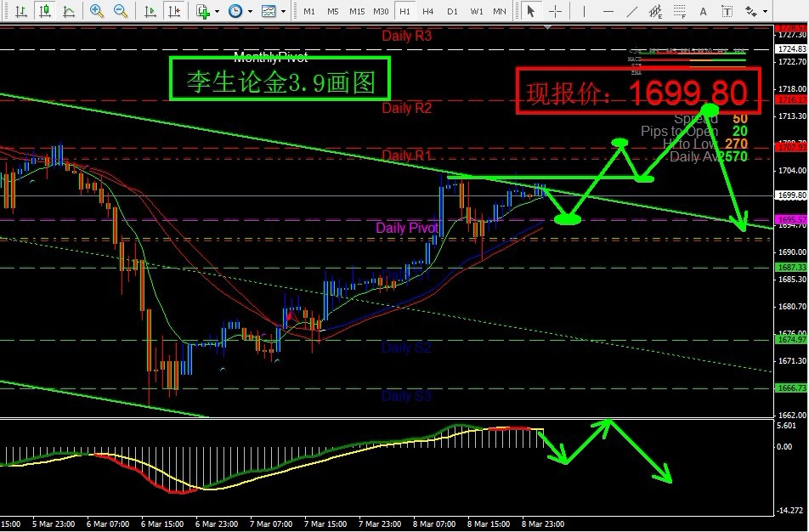Select the Fibonacci retracement tool
This screenshot has height=532, width=809.
tap(680, 11)
